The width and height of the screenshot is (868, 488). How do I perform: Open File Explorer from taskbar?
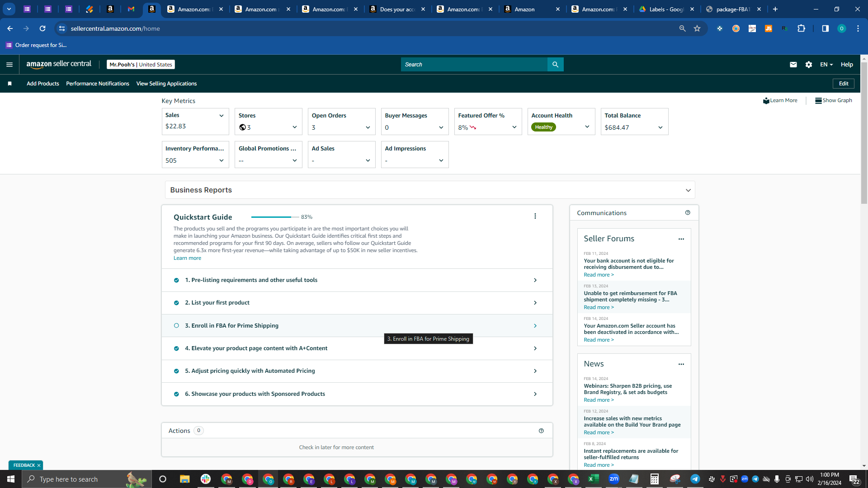click(x=184, y=479)
